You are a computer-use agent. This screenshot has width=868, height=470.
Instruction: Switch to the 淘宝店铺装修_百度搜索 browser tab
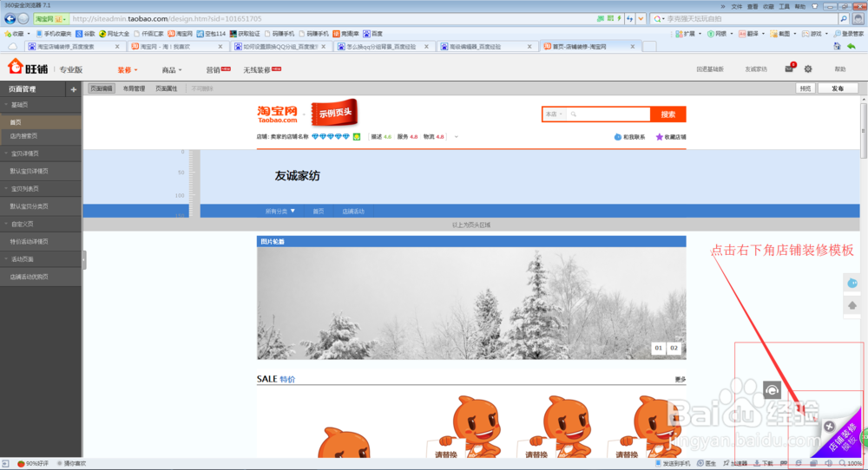(73, 47)
